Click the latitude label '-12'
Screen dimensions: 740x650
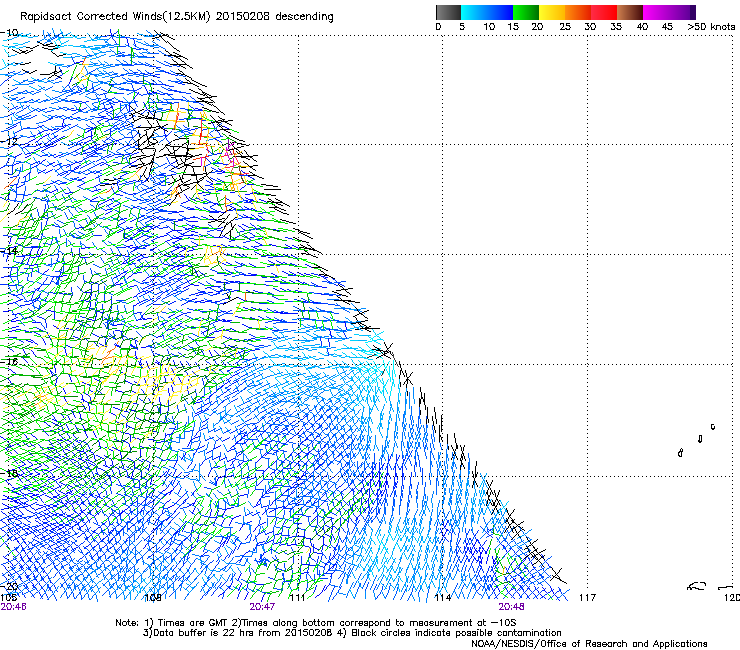(9, 142)
